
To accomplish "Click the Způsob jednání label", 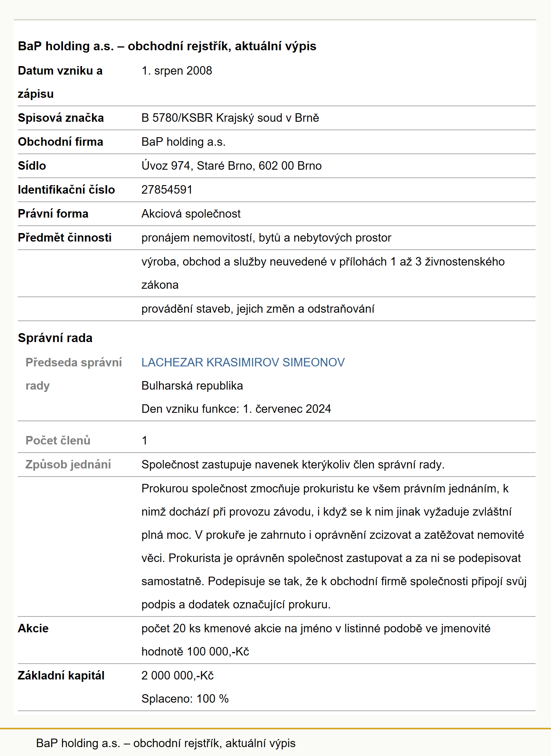I will coord(68,465).
